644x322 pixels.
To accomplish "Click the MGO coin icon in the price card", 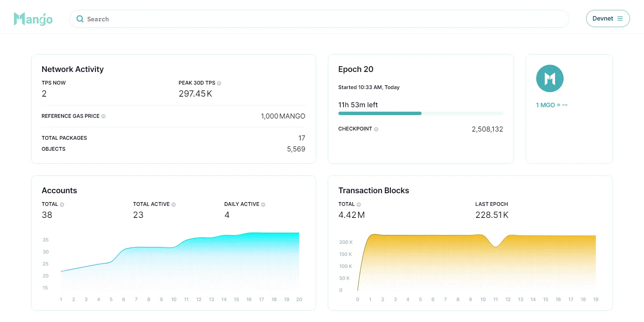I will 549,78.
